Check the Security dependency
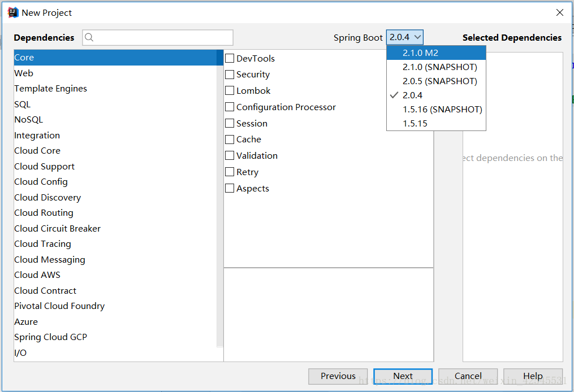574x392 pixels. click(230, 74)
